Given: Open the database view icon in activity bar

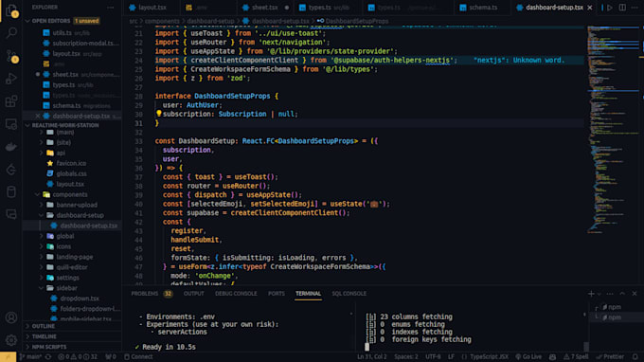Looking at the screenshot, I should click(11, 191).
